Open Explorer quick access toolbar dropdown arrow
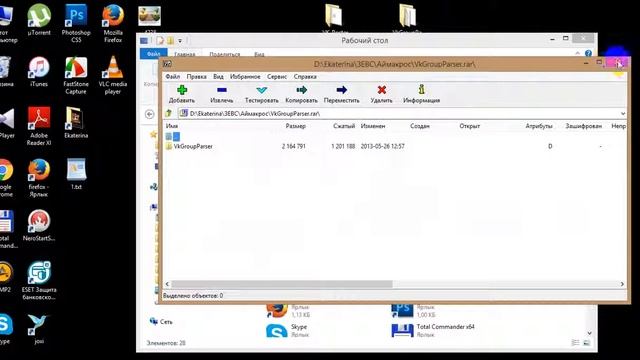The height and width of the screenshot is (360, 640). [180, 40]
